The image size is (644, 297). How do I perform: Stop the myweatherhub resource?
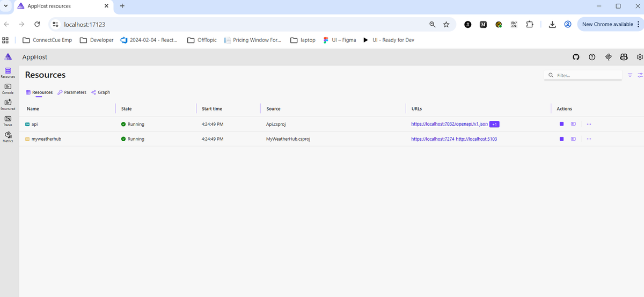tap(561, 139)
